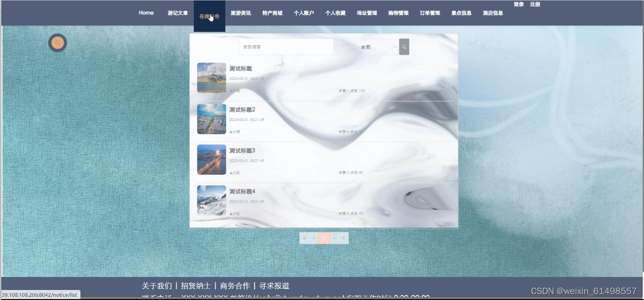Image resolution: width=644 pixels, height=300 pixels.
Task: Click the 测试标题2 post title
Action: pyautogui.click(x=242, y=110)
